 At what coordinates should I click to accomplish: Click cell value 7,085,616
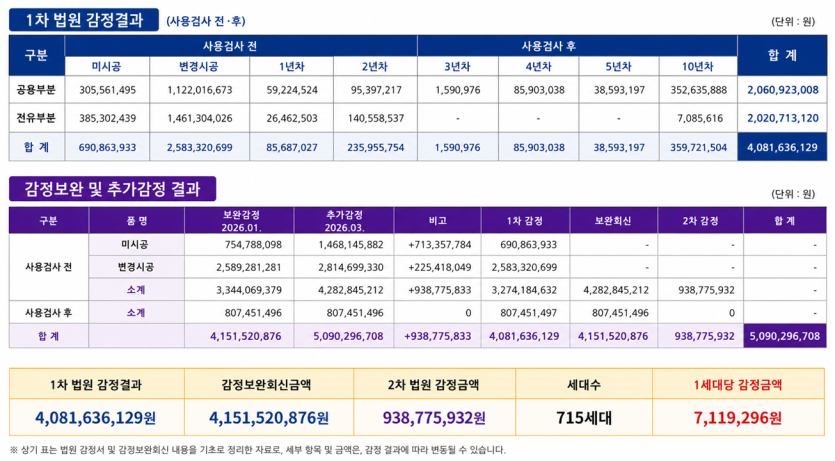pyautogui.click(x=700, y=118)
